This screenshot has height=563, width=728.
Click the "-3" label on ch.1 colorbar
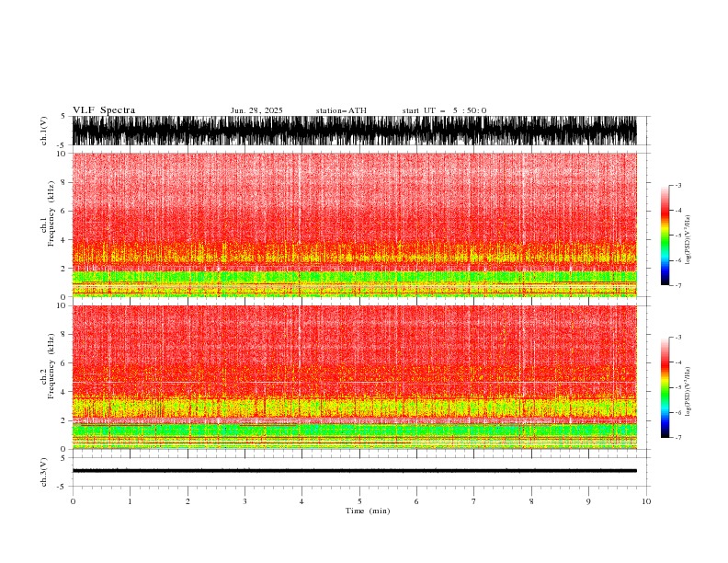point(677,185)
